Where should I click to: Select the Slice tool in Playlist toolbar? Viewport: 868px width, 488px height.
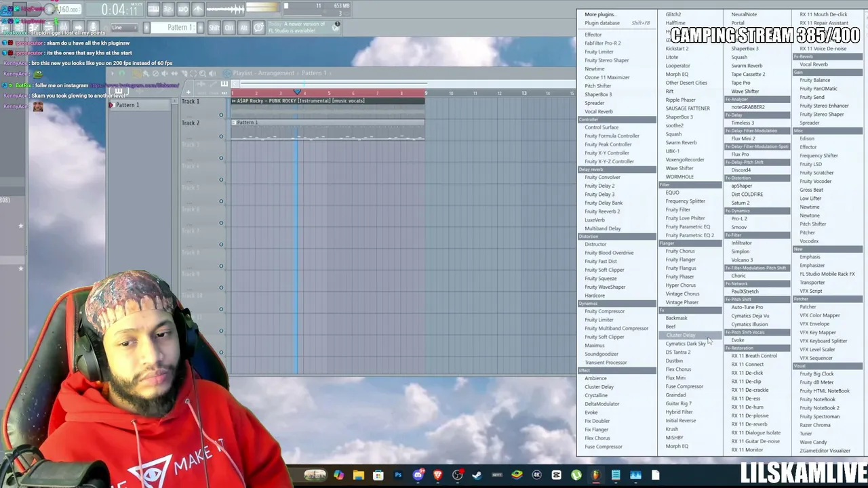pyautogui.click(x=183, y=73)
